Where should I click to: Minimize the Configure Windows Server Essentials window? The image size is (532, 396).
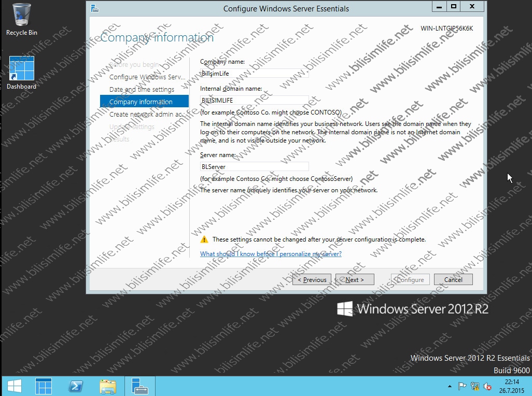(439, 6)
